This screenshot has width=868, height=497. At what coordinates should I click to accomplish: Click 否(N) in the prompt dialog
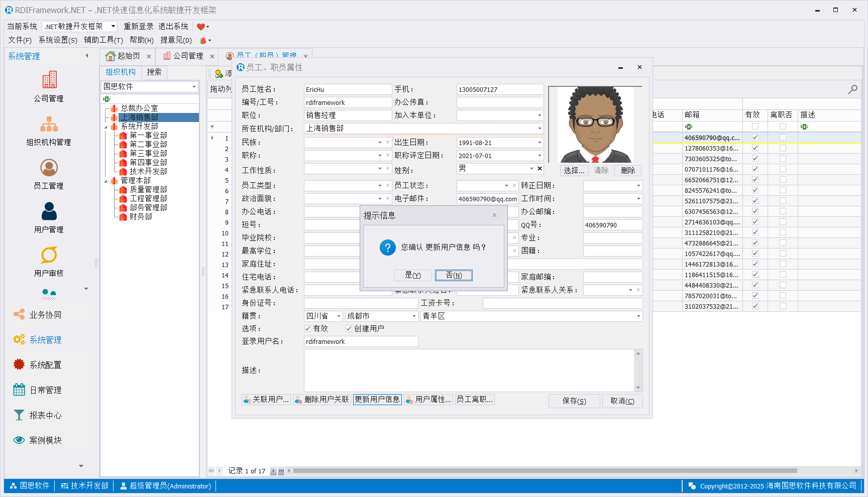454,275
